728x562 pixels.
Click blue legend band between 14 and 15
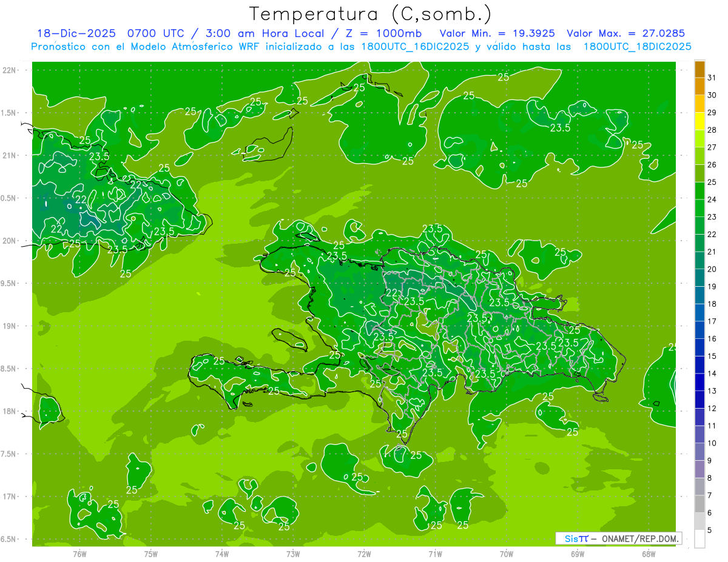(699, 364)
